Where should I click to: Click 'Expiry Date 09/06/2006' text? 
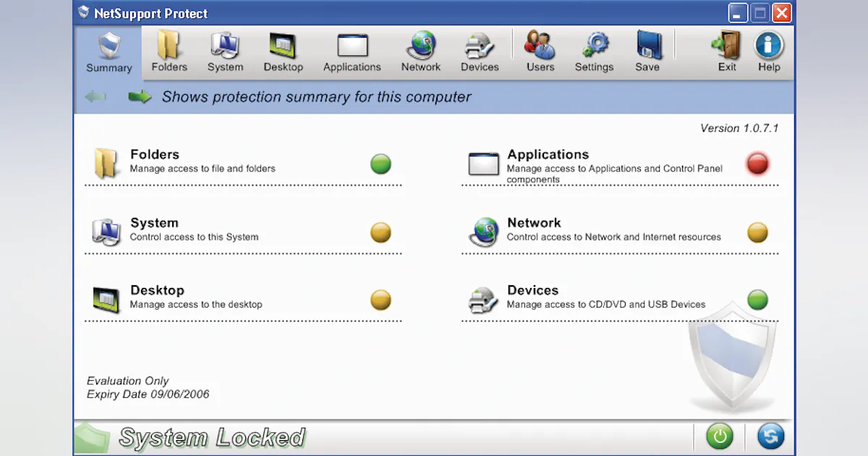[148, 394]
